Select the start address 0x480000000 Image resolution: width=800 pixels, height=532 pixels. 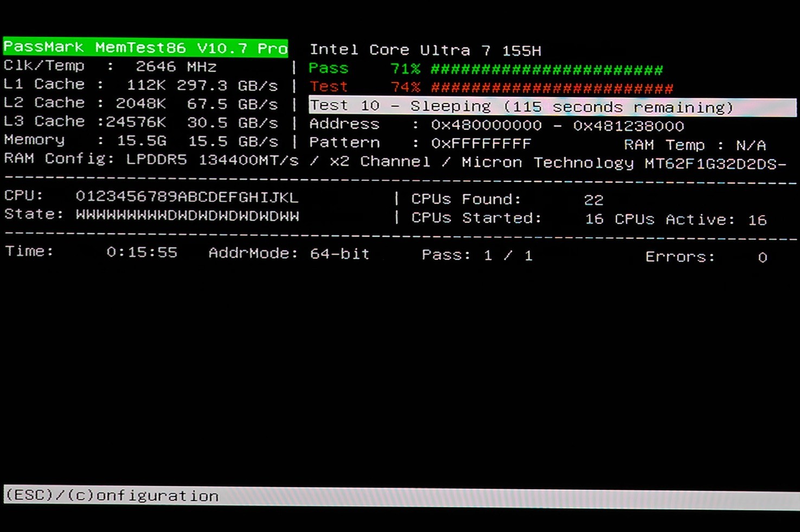pos(486,125)
